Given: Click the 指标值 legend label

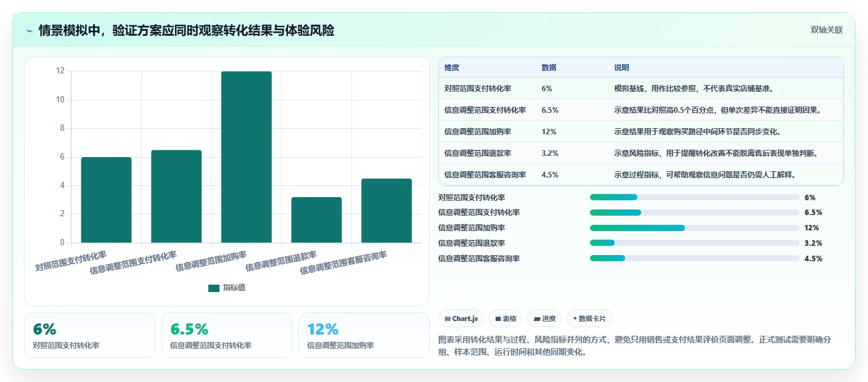Looking at the screenshot, I should click(234, 288).
